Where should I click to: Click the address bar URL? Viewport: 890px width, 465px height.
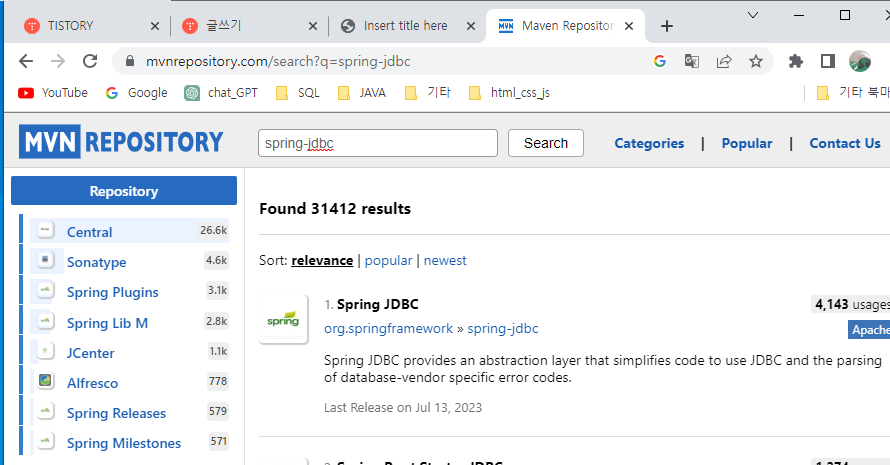click(278, 61)
